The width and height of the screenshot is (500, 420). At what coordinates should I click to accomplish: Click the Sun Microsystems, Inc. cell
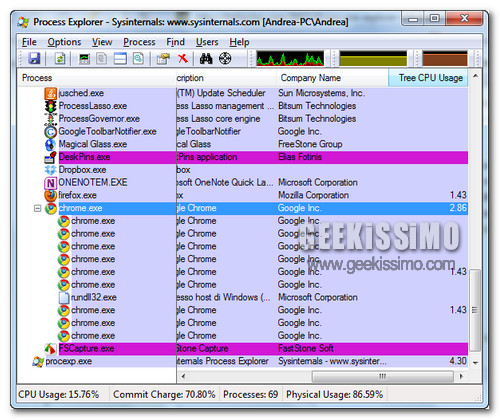[322, 93]
